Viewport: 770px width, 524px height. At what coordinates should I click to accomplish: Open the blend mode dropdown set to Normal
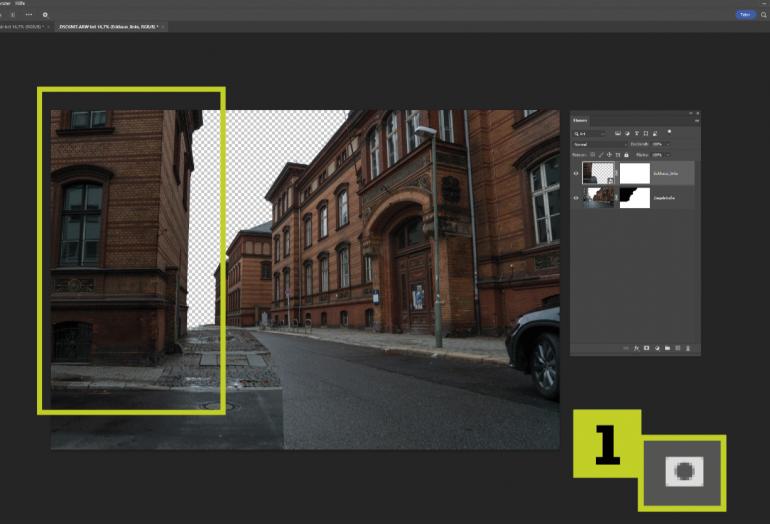600,144
